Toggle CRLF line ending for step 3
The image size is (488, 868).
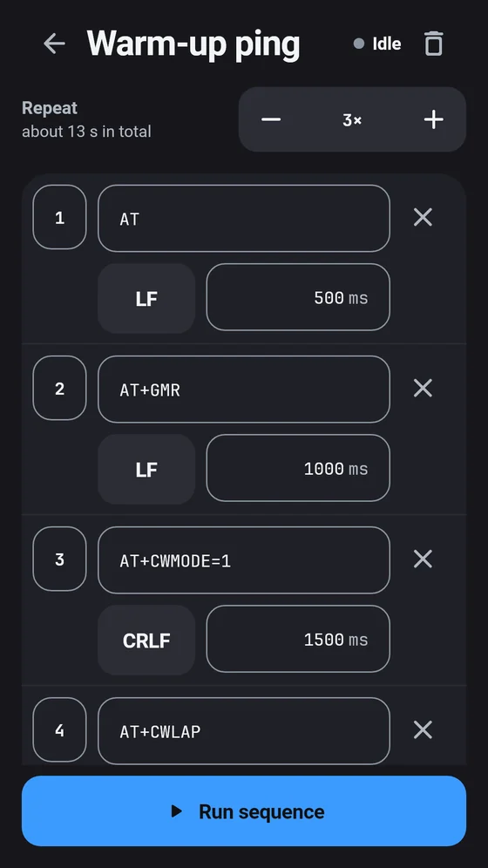tap(146, 640)
